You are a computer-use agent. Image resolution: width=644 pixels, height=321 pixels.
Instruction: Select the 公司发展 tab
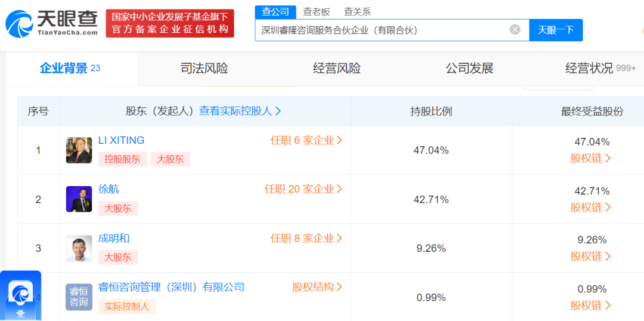[x=469, y=69]
